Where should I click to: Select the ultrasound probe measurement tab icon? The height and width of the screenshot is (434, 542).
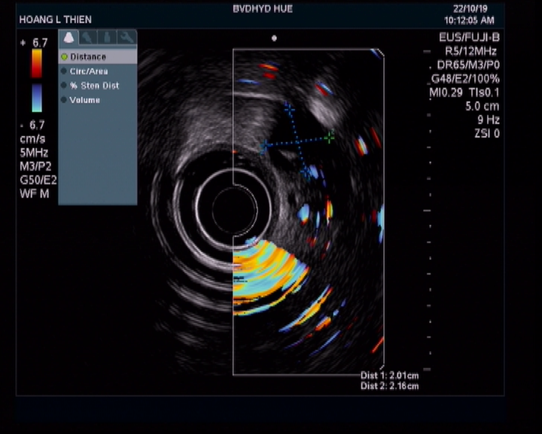click(x=69, y=37)
